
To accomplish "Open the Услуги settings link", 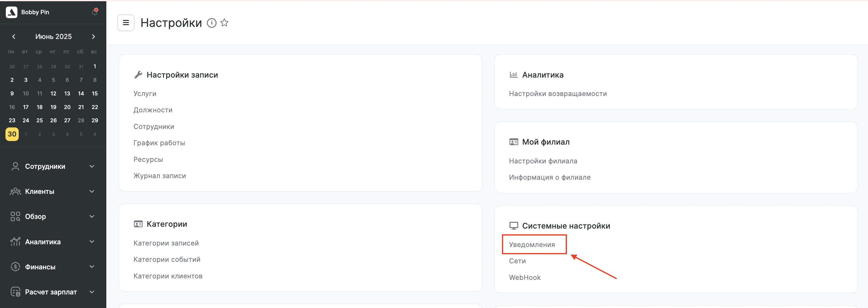I will pos(145,94).
